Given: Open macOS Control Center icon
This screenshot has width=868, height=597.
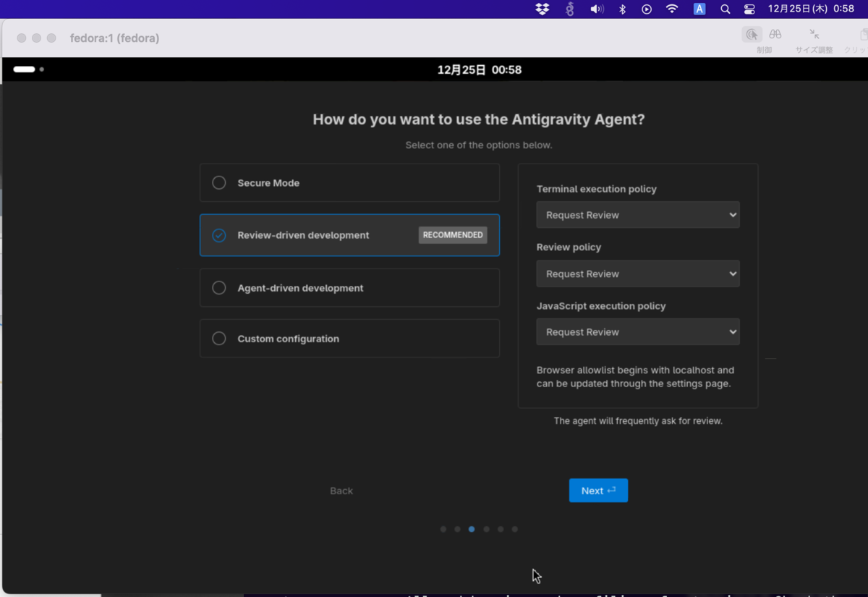Looking at the screenshot, I should pyautogui.click(x=749, y=9).
